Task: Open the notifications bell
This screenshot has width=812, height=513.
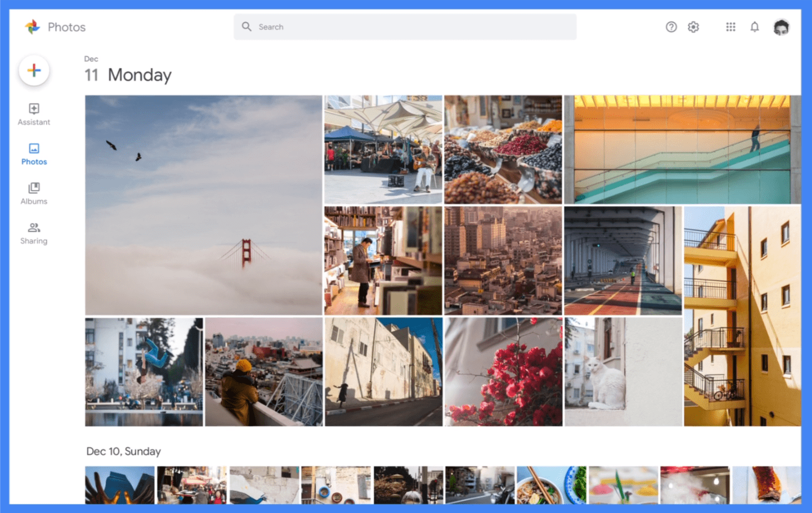Action: click(755, 27)
